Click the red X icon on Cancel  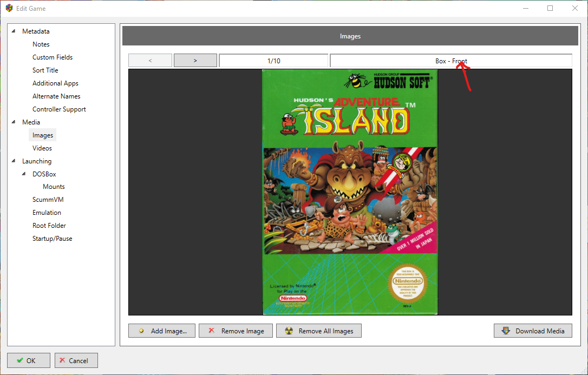62,360
